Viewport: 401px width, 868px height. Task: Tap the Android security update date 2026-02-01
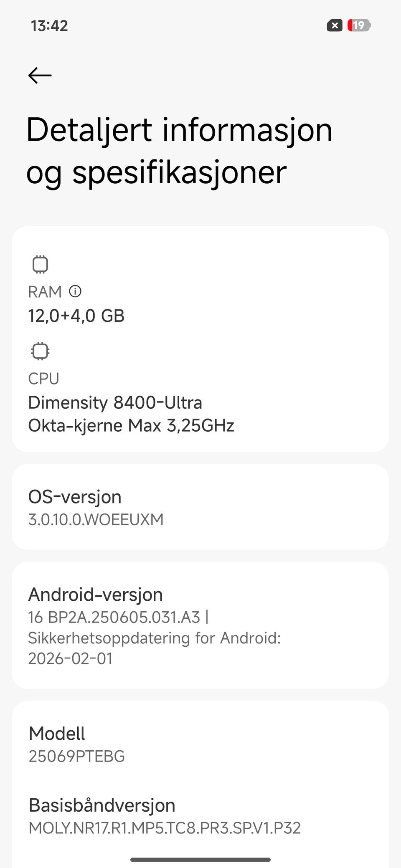70,659
